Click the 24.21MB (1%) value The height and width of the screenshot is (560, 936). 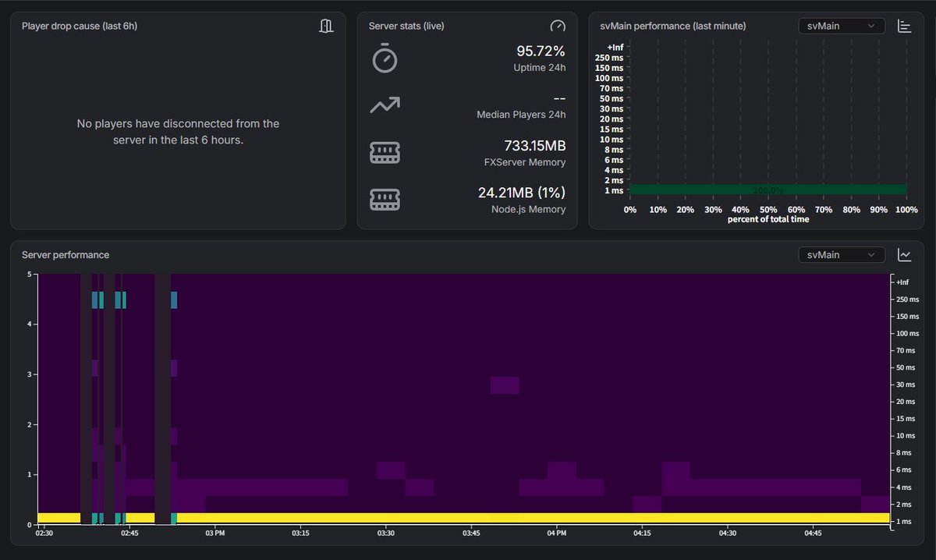click(x=522, y=192)
